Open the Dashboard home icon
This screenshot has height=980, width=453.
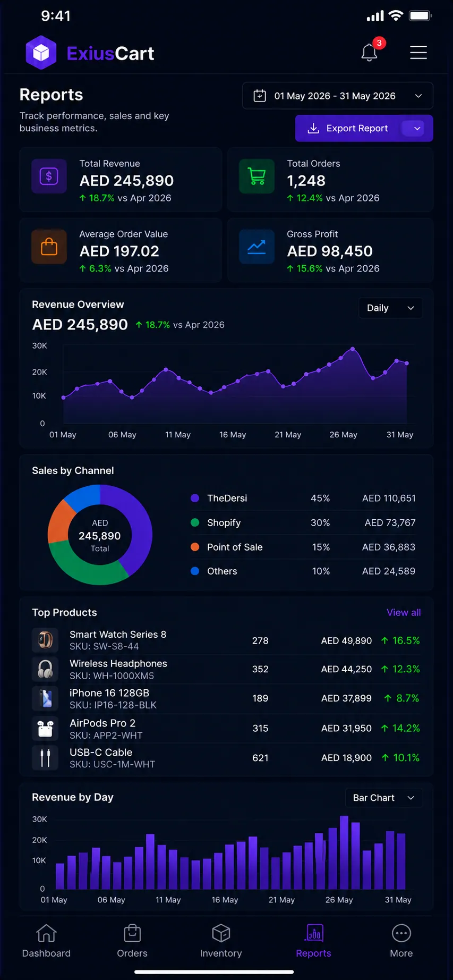pyautogui.click(x=46, y=933)
